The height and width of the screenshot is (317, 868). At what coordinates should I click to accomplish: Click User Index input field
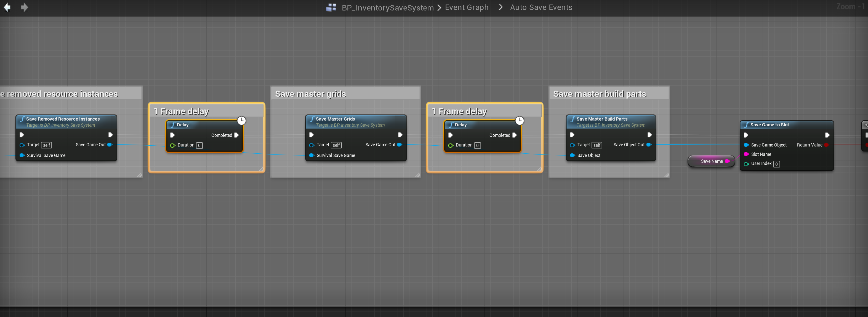point(776,164)
